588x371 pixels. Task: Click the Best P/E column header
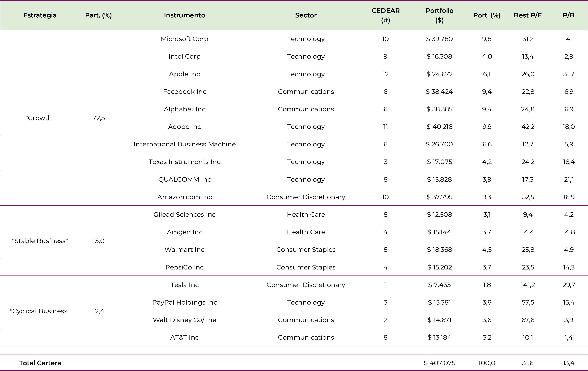[528, 15]
